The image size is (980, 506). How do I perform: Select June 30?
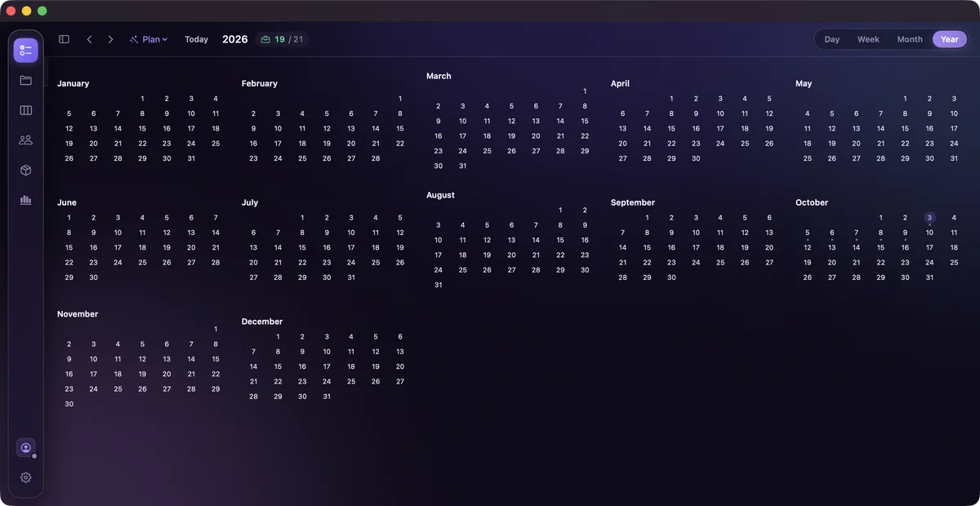tap(93, 277)
